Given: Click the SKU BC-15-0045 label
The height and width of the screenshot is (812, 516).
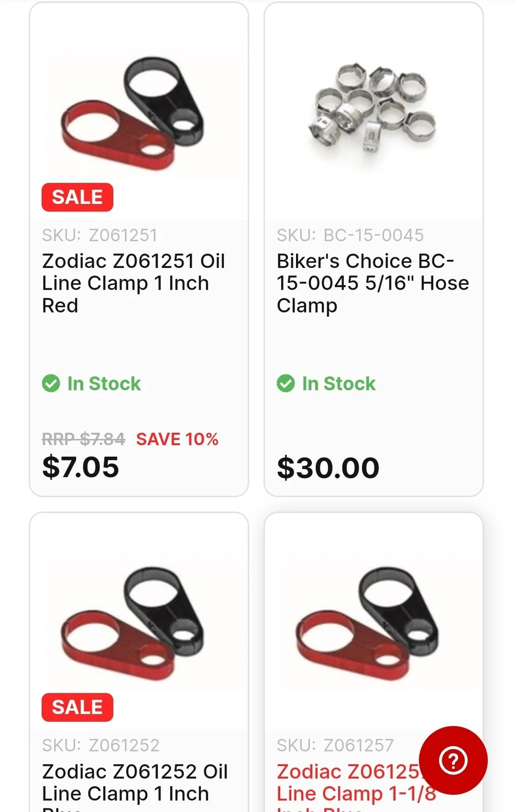Looking at the screenshot, I should (350, 235).
